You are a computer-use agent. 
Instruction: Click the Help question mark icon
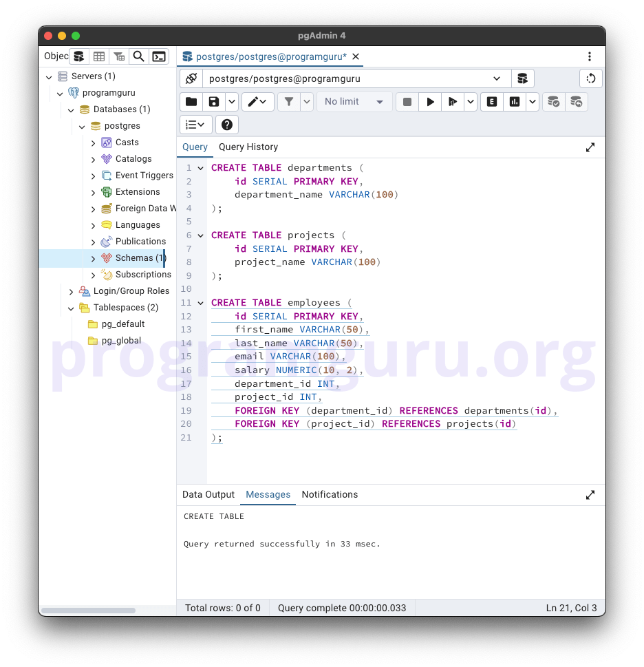tap(227, 125)
